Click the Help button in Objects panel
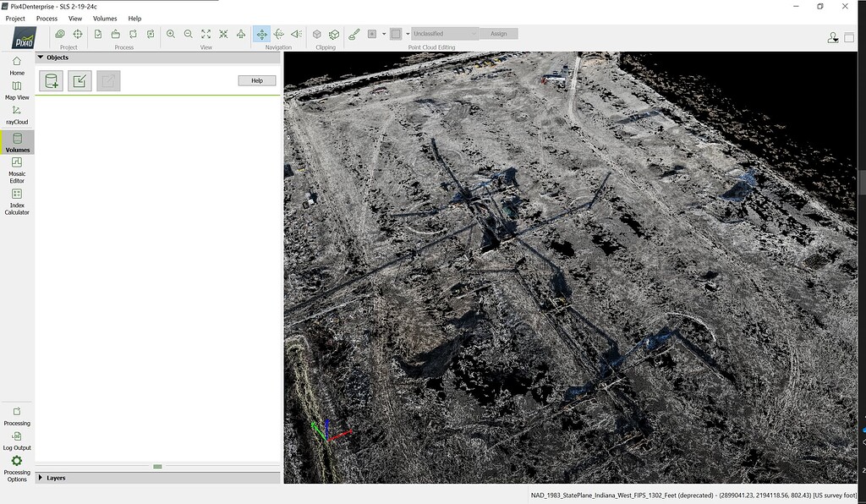866x504 pixels. pos(257,79)
